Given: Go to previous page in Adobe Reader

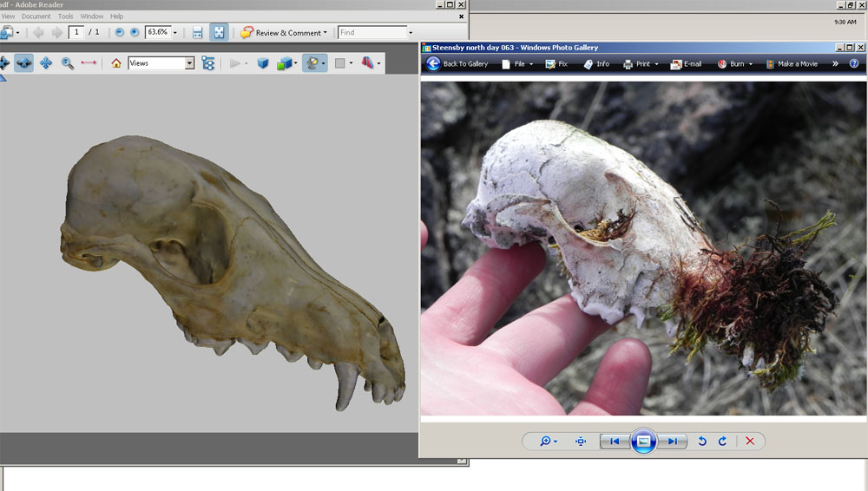Looking at the screenshot, I should [38, 33].
